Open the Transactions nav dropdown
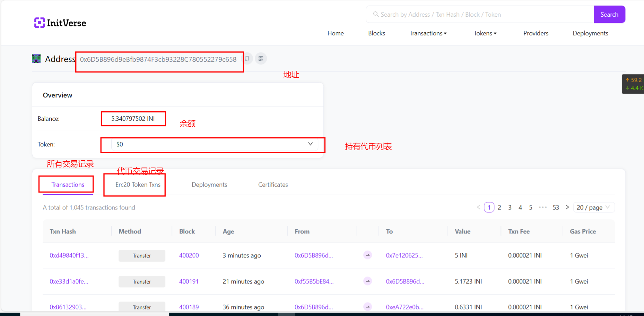Screen dimensions: 644x316 click(x=428, y=33)
